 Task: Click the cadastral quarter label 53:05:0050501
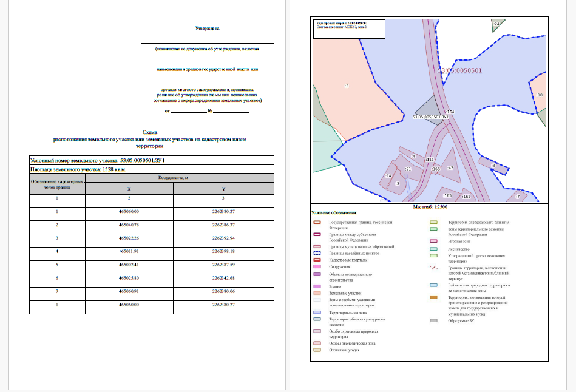(460, 70)
